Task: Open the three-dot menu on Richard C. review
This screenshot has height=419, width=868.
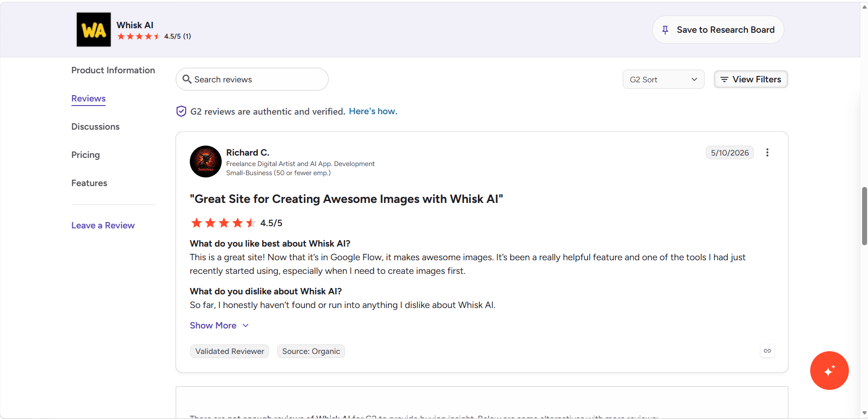Action: [x=767, y=152]
